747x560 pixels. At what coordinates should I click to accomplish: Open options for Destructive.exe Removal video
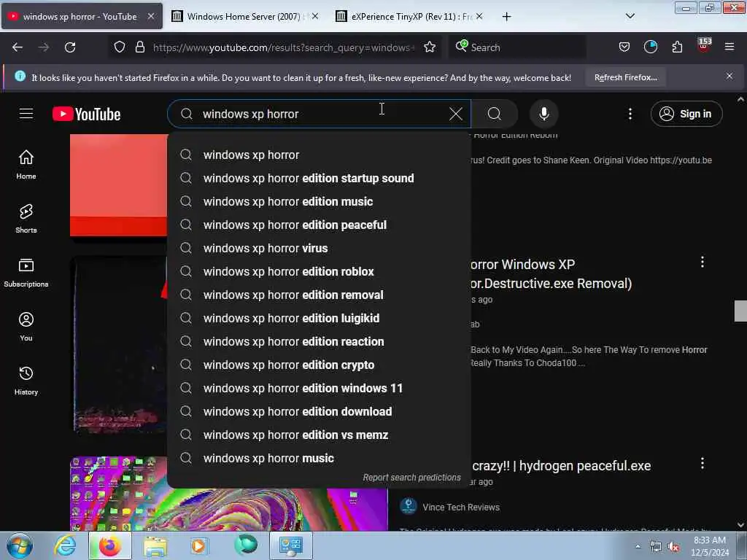coord(703,262)
